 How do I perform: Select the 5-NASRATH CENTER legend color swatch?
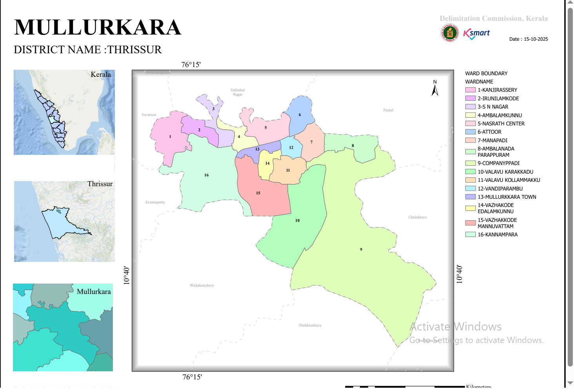click(470, 123)
